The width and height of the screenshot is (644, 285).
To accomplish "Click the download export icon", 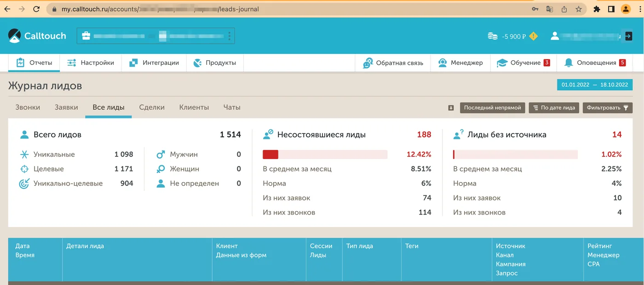I will pos(451,108).
